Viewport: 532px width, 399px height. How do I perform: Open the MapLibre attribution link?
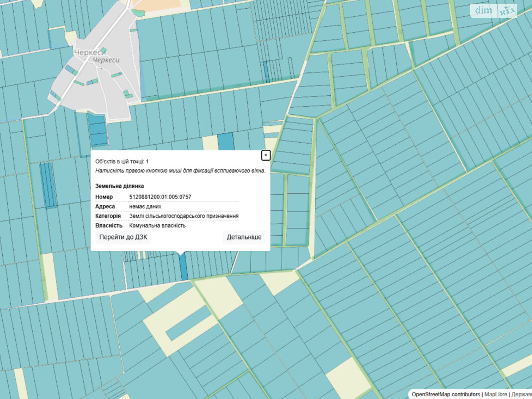point(495,394)
